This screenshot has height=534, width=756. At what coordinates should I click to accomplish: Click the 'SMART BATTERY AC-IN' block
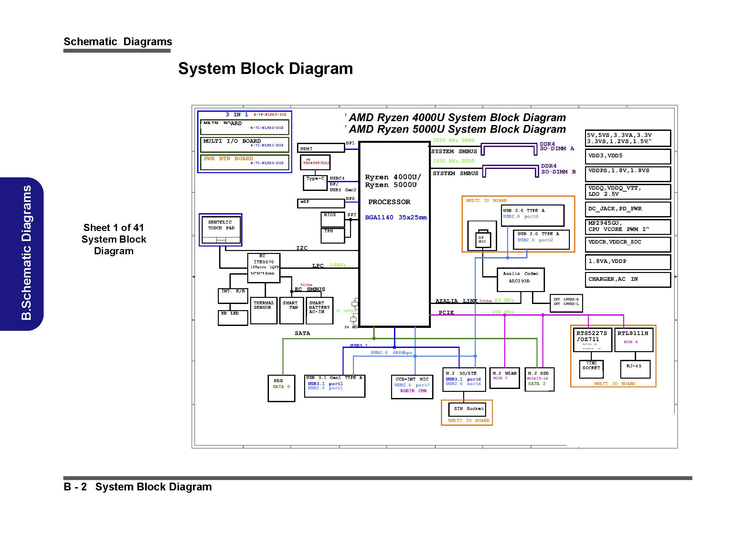point(319,310)
